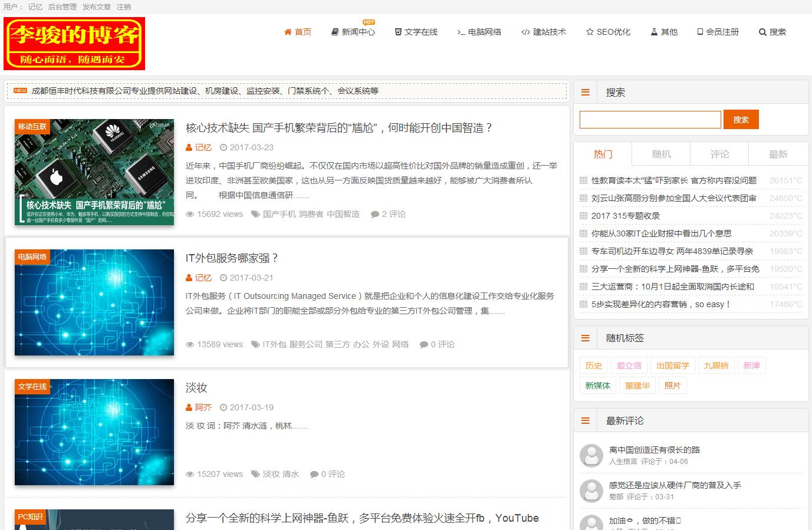Open the 鱼跃 科学上网神器 article title in main list

[x=362, y=518]
